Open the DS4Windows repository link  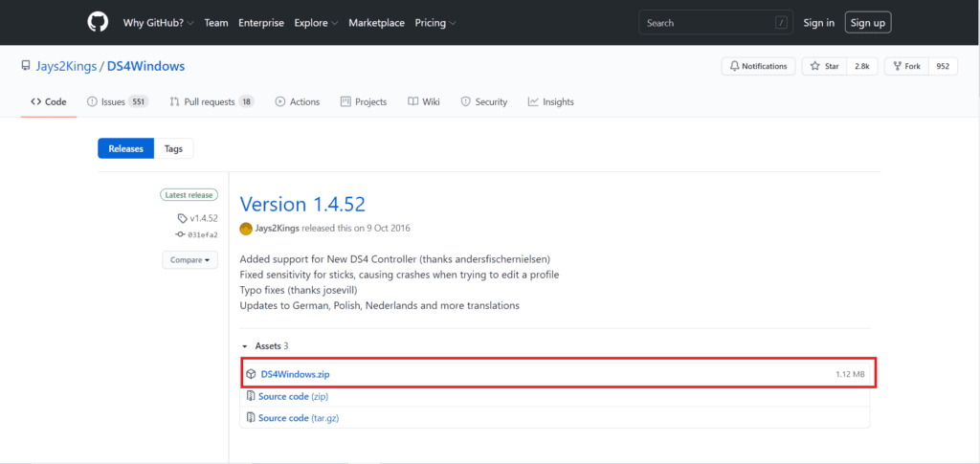coord(145,66)
